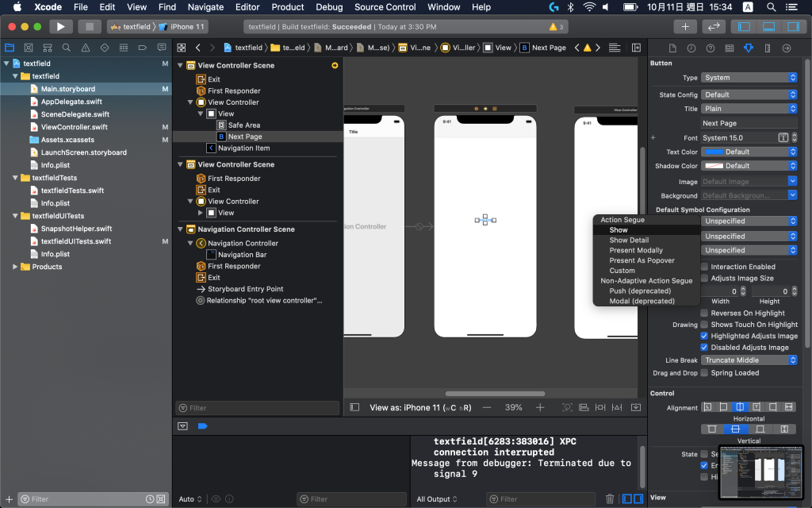Open the button Type dropdown
The image size is (812, 508).
point(749,78)
